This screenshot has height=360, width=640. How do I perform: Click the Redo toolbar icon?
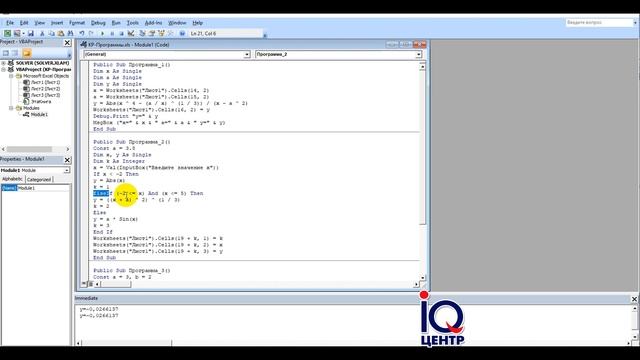pyautogui.click(x=91, y=33)
